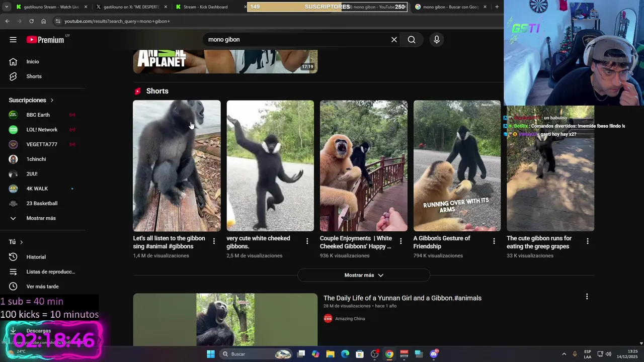The height and width of the screenshot is (362, 644).
Task: Go to browser home page
Action: 43,21
